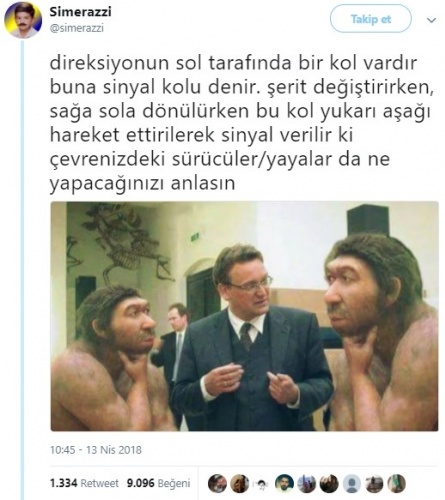This screenshot has height=500, width=445.
Task: Open the @simerazzi handle link
Action: pyautogui.click(x=77, y=28)
